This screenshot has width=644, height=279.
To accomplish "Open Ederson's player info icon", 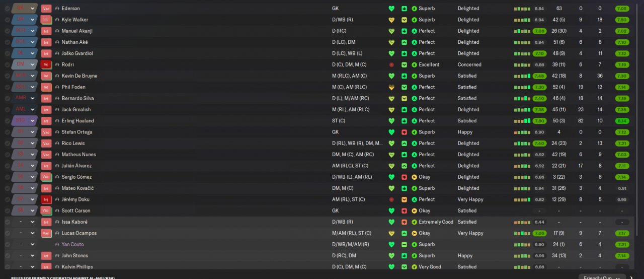I will (57, 9).
